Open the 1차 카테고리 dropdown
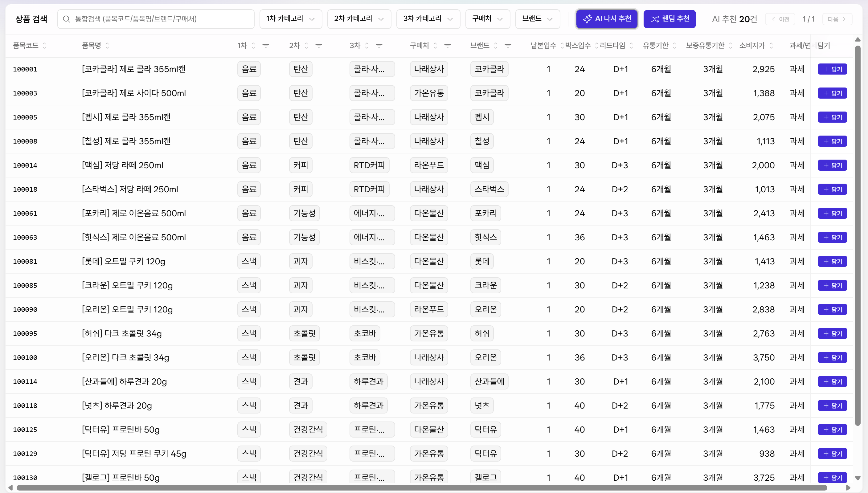 click(291, 19)
